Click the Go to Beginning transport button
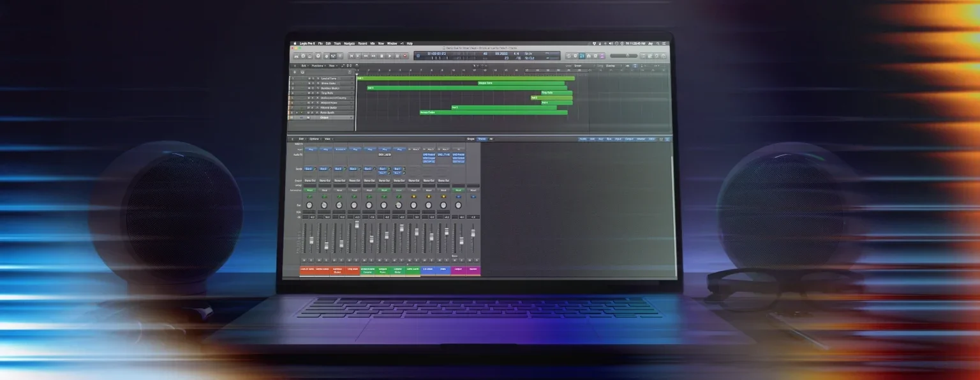Image resolution: width=980 pixels, height=380 pixels. tap(352, 56)
